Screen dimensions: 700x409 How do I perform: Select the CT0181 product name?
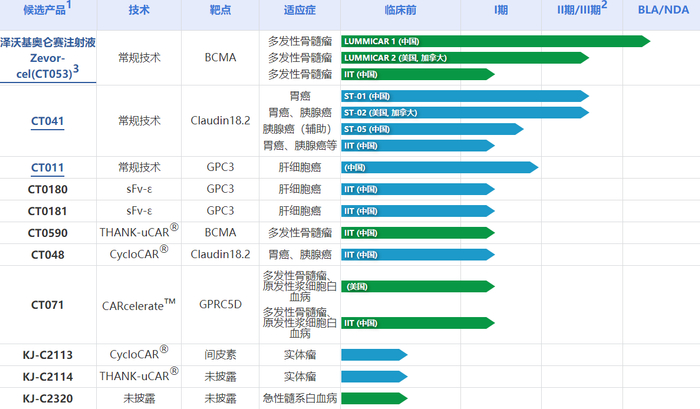tap(47, 211)
